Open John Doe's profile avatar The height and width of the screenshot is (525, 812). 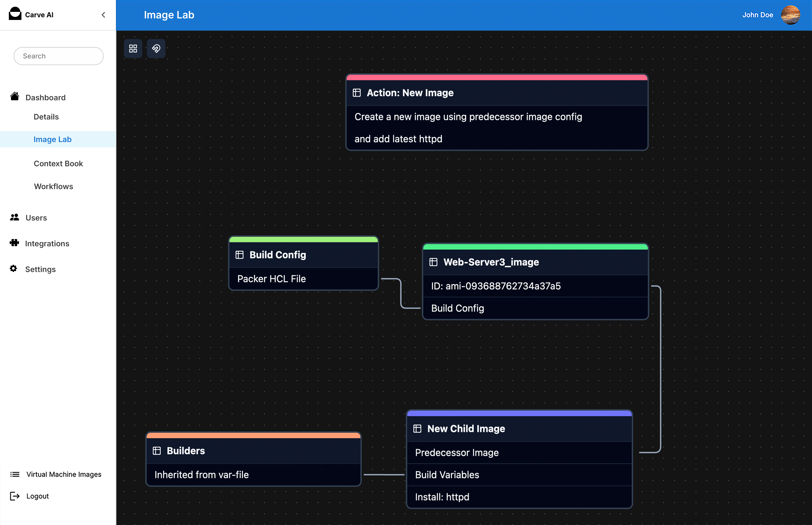pos(790,15)
